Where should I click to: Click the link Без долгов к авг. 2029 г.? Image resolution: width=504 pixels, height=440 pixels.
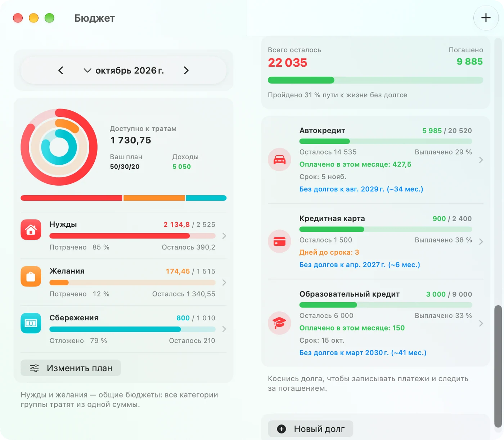pos(361,189)
